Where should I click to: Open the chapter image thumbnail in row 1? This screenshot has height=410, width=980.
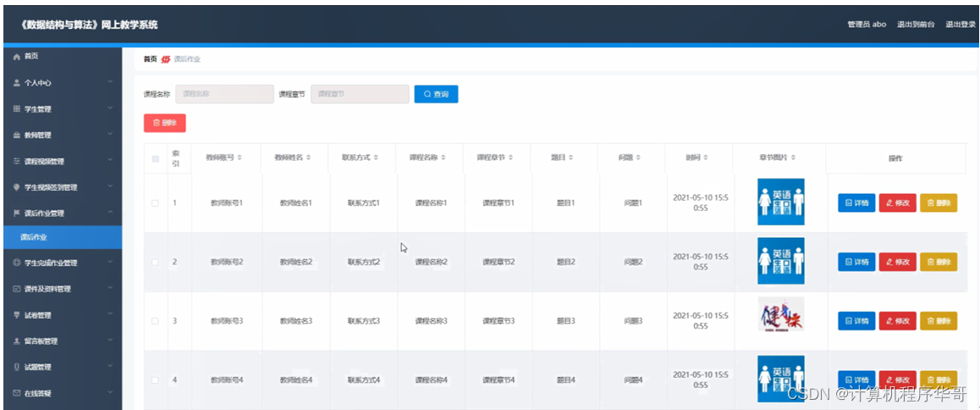(x=780, y=202)
